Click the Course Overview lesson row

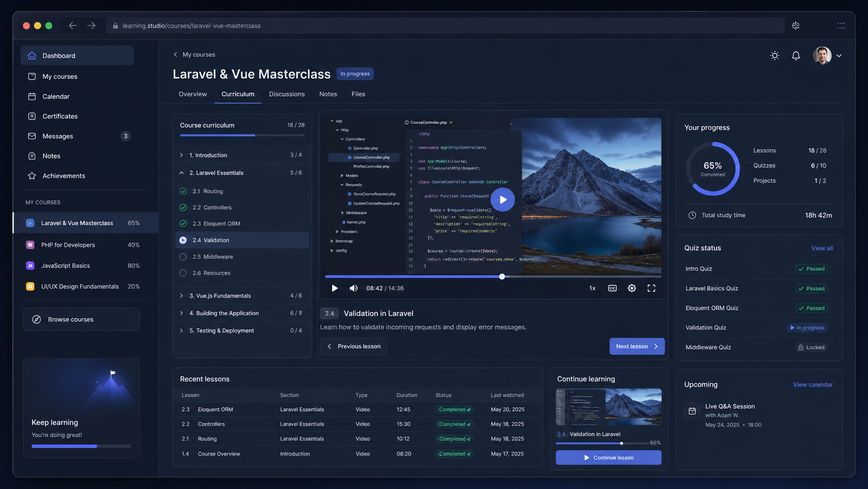(x=358, y=454)
